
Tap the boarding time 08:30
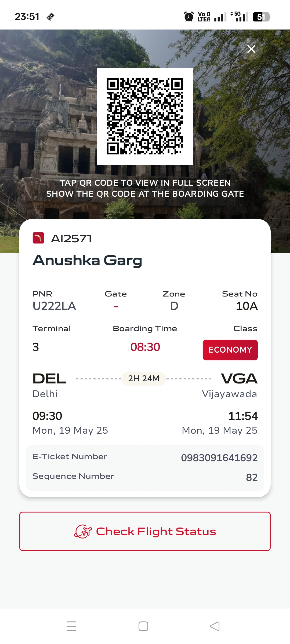145,347
